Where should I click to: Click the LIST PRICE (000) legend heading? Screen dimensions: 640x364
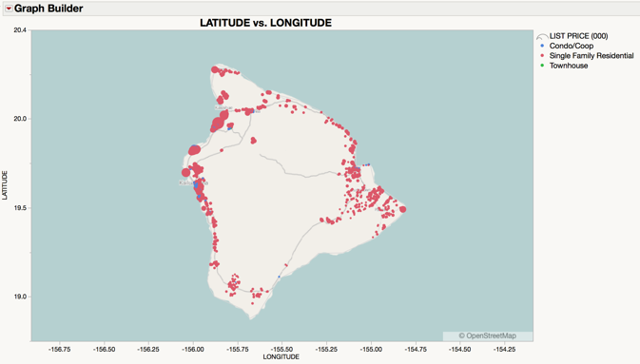click(578, 36)
